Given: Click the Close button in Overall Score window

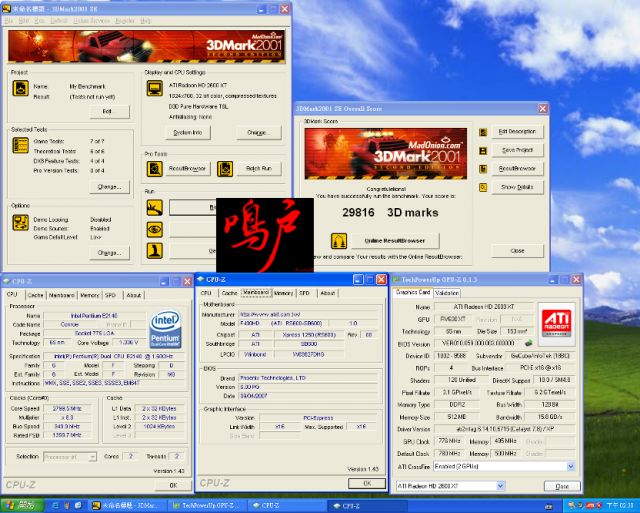Looking at the screenshot, I should [x=517, y=251].
